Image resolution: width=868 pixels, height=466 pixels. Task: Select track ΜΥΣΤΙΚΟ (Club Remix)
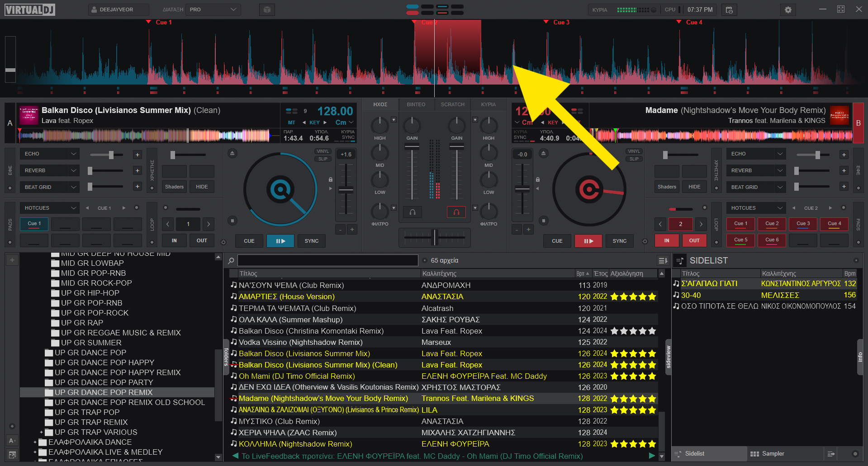point(279,421)
